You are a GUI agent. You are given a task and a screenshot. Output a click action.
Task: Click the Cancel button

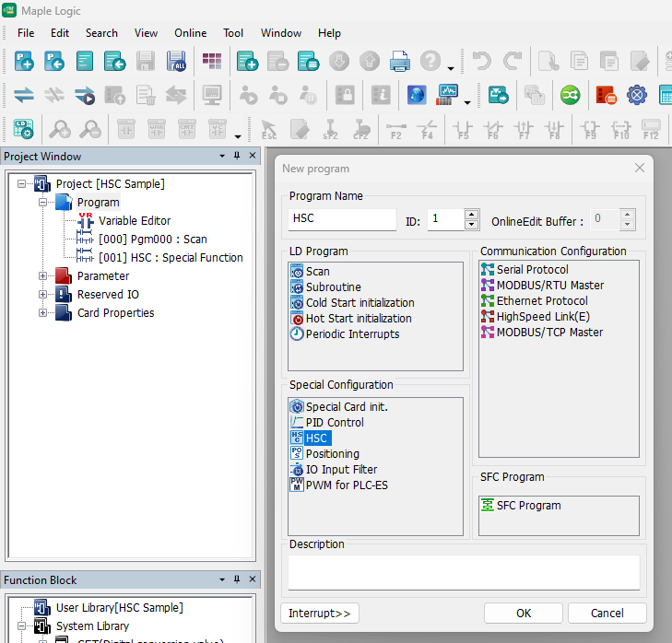607,613
